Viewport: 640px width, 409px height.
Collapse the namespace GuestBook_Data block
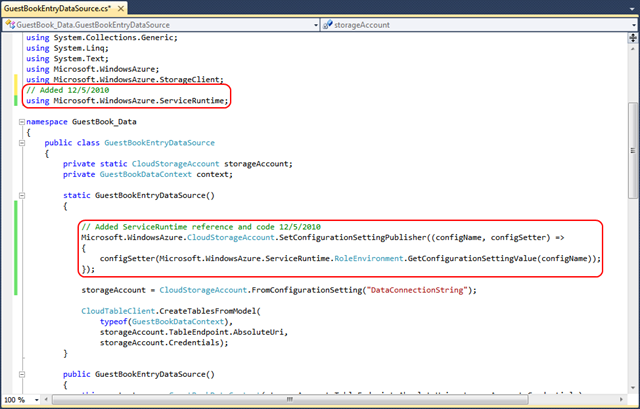click(x=22, y=122)
